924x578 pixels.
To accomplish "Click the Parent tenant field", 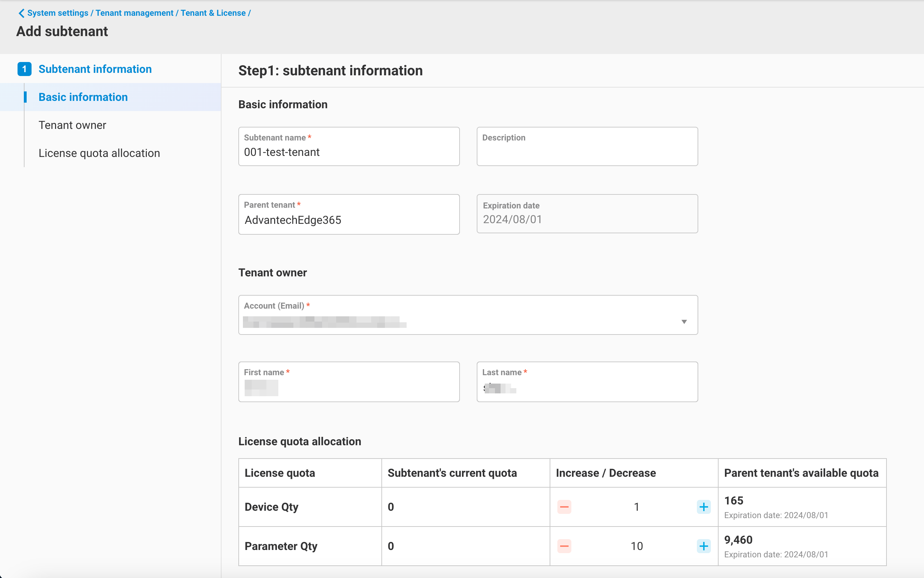I will click(x=348, y=219).
